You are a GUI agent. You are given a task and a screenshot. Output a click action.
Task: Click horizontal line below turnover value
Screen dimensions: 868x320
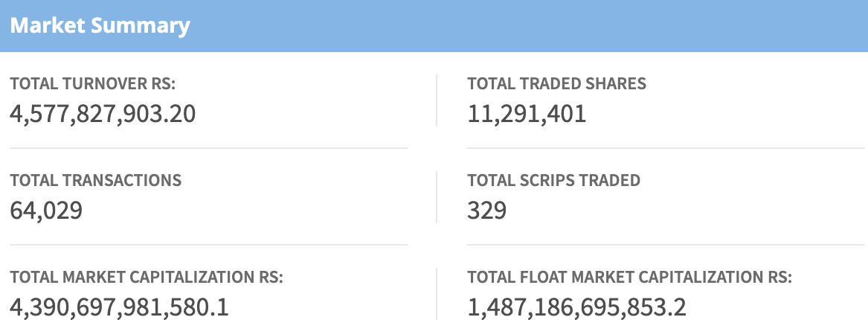click(208, 148)
